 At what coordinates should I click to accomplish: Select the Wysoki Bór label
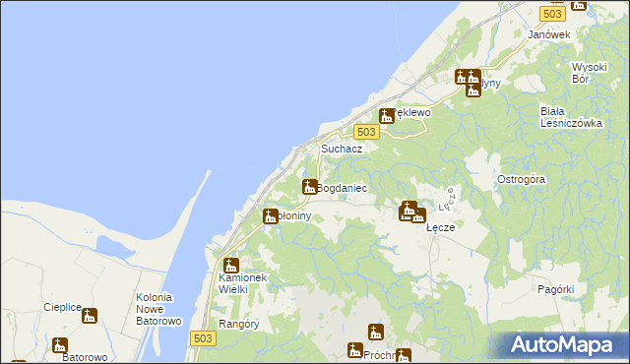click(589, 73)
